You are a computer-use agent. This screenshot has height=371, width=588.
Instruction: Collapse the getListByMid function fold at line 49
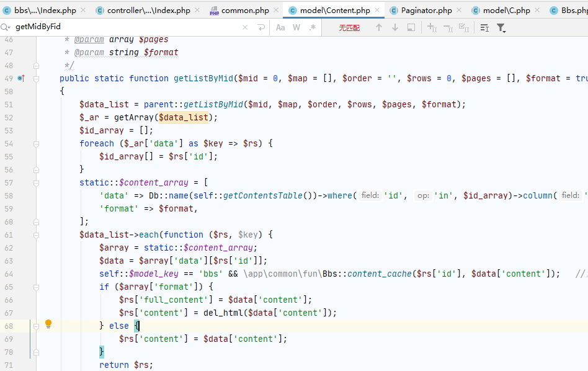37,79
